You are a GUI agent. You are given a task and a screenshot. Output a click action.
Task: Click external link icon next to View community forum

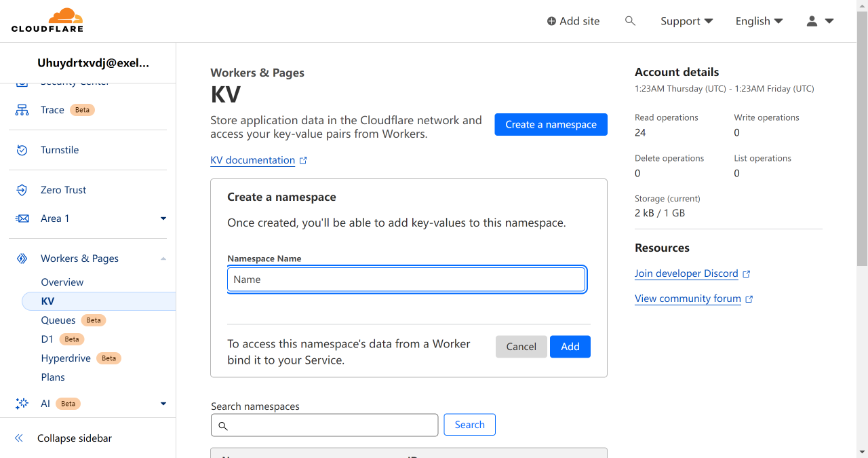[x=749, y=299]
